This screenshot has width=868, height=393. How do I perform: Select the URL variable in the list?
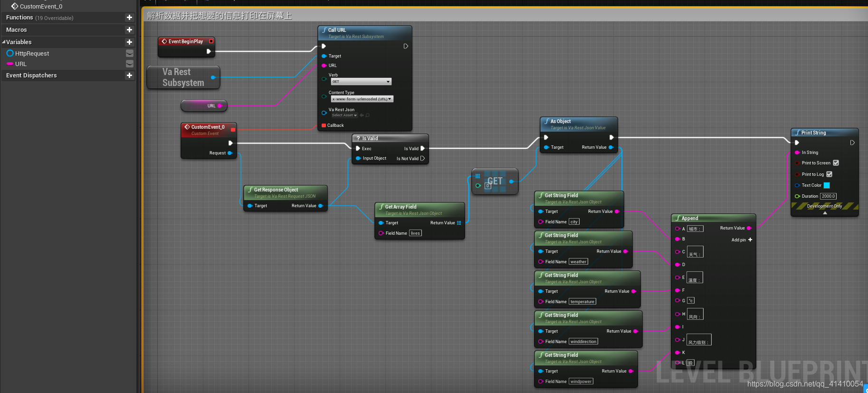click(21, 64)
